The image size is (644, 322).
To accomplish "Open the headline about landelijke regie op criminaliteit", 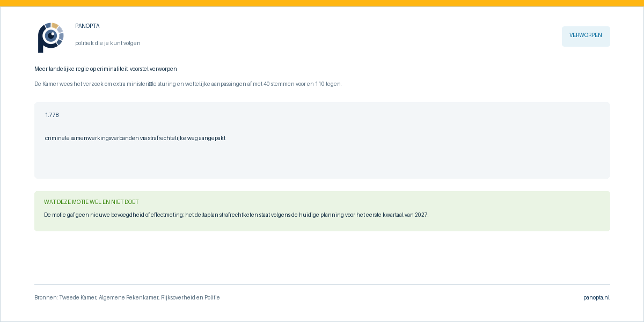I will click(x=106, y=69).
